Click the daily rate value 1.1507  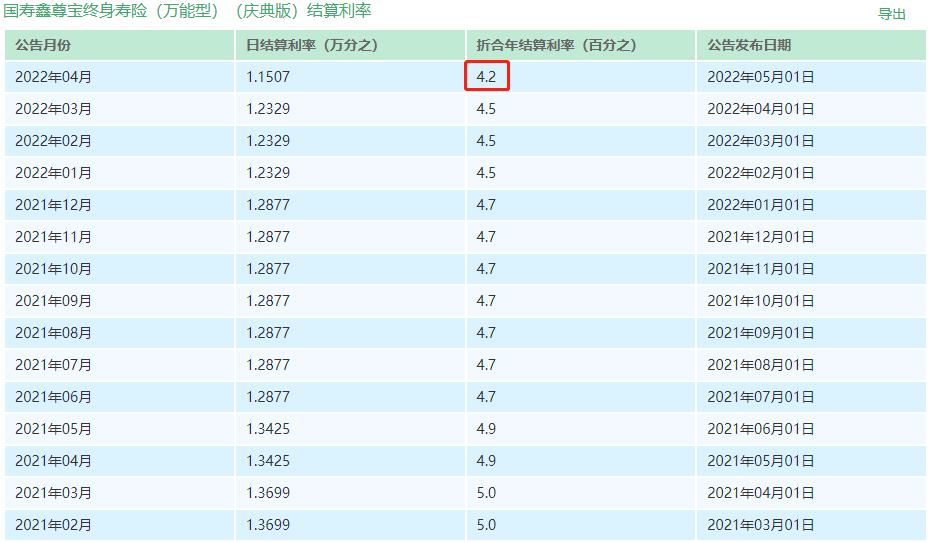268,77
